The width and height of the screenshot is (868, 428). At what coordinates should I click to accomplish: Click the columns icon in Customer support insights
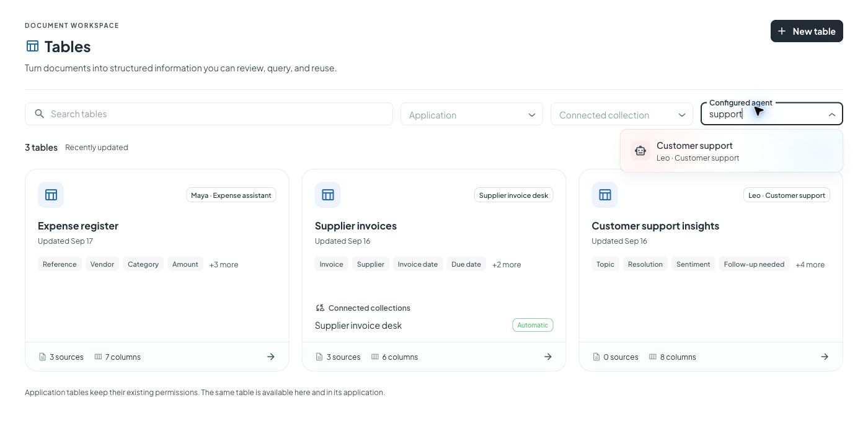653,357
